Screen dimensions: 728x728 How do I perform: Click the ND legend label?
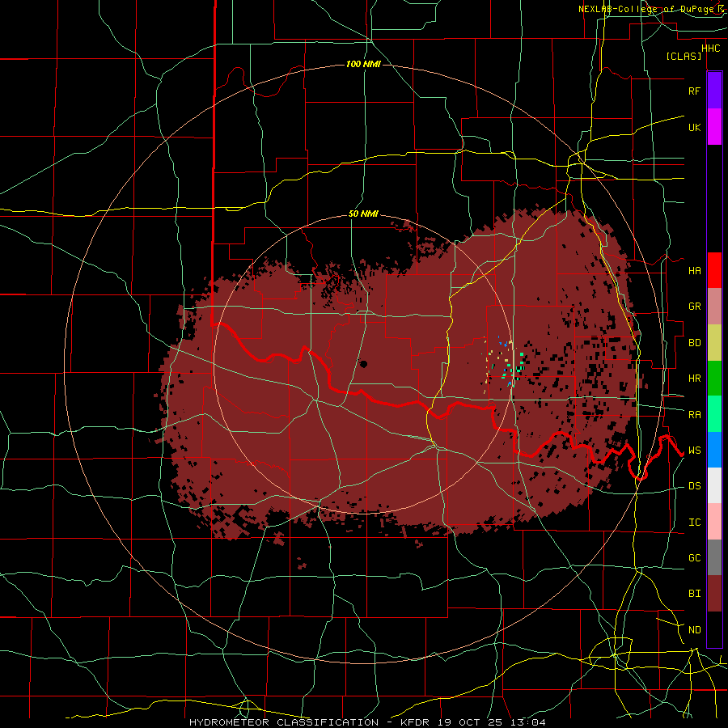tap(694, 630)
